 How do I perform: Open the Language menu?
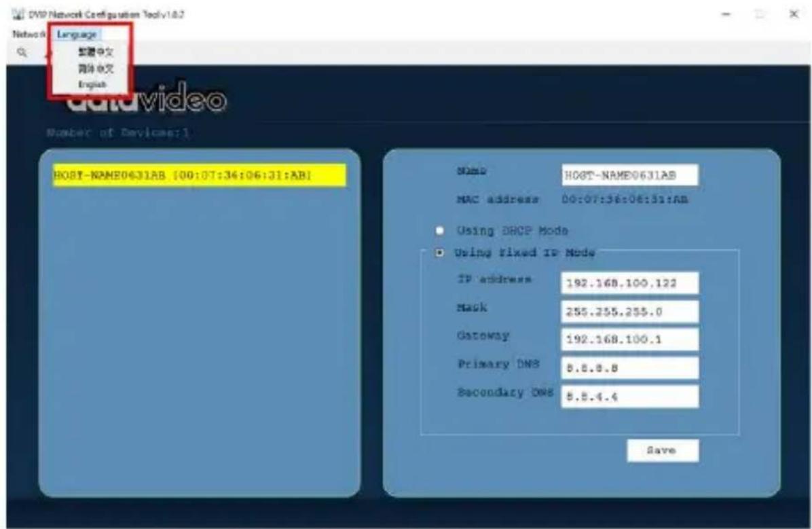pyautogui.click(x=77, y=34)
